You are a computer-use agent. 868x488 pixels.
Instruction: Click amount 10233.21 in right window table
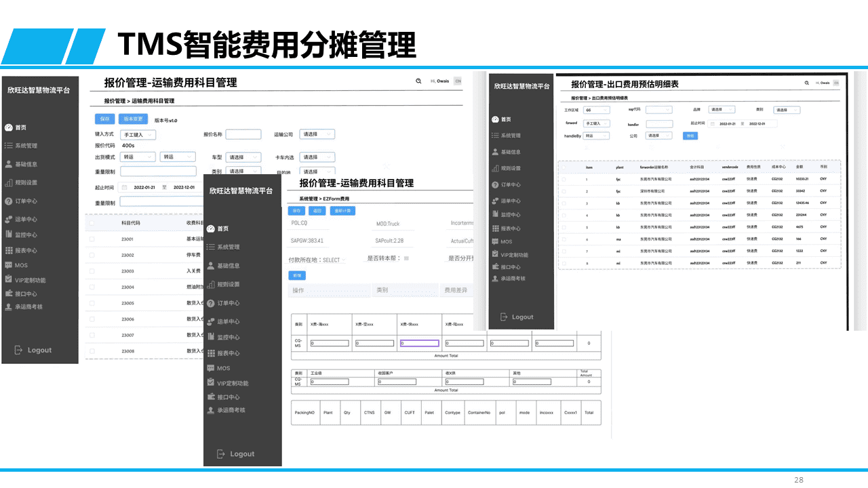[x=802, y=180]
